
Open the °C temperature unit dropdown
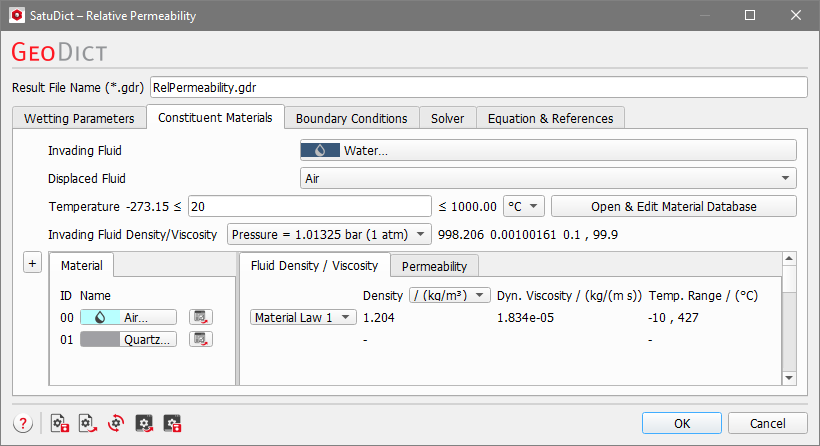point(523,207)
